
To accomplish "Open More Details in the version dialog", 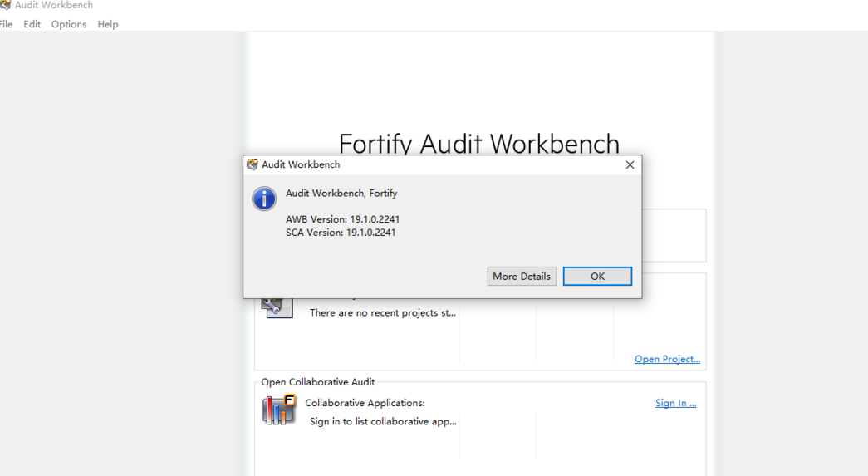I will tap(522, 276).
